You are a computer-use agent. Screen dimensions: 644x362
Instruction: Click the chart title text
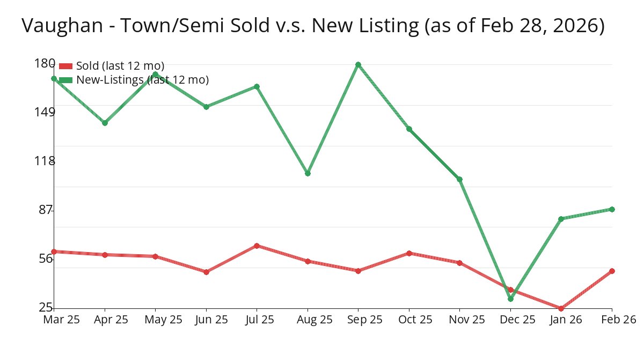313,26
